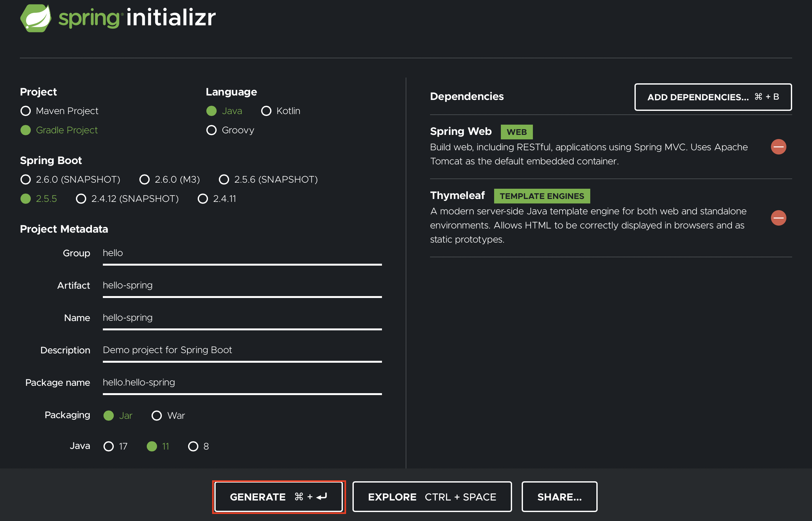Open Add Dependencies dialog
812x521 pixels.
point(713,97)
